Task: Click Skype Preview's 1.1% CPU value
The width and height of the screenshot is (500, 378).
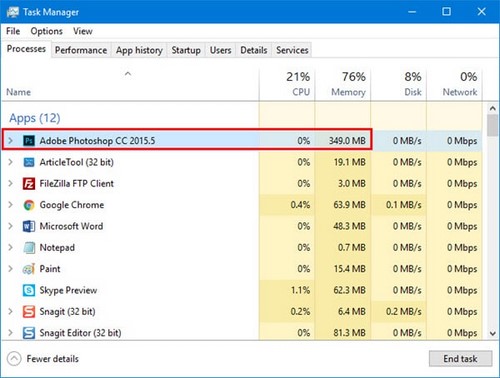Action: [x=300, y=290]
